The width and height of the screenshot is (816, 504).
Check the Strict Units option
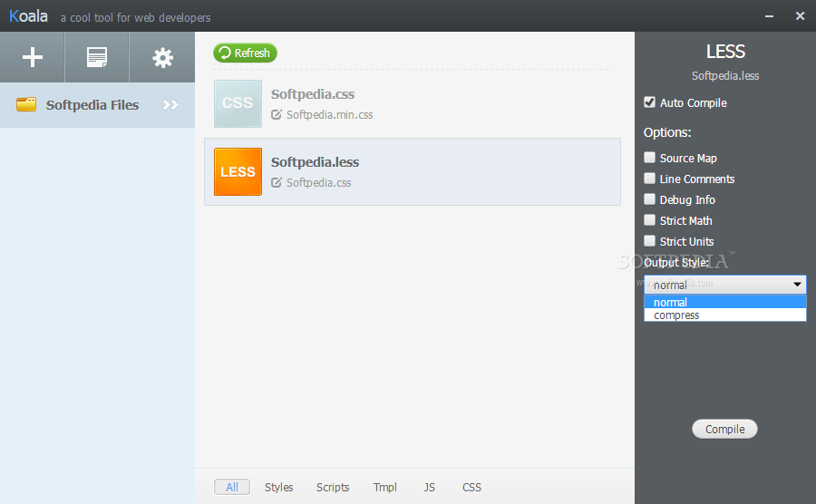click(x=649, y=241)
